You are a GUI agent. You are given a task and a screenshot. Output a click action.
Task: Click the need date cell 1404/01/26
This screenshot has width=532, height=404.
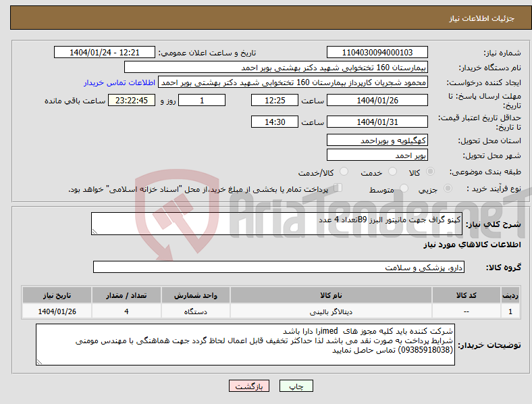(57, 311)
